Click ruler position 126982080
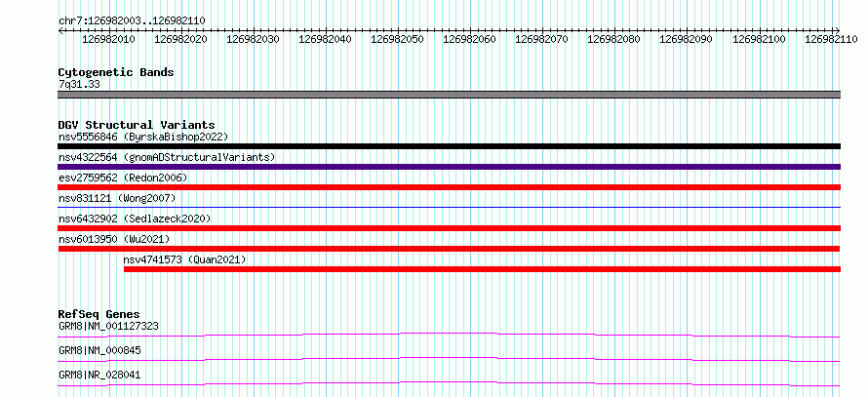868x397 pixels. [613, 39]
